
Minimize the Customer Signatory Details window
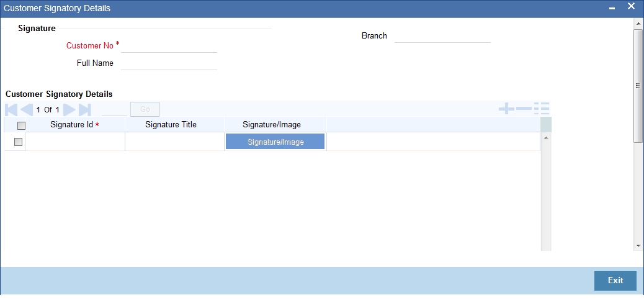612,9
